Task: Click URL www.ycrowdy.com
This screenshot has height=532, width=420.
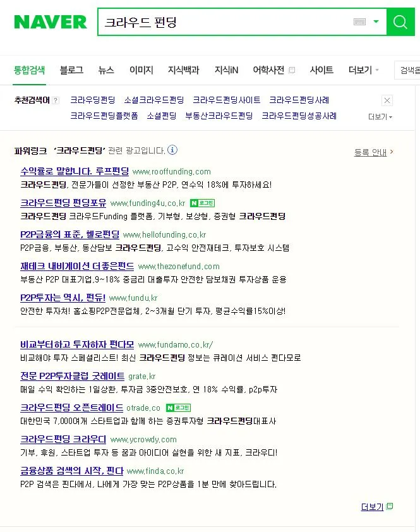Action: coord(143,439)
